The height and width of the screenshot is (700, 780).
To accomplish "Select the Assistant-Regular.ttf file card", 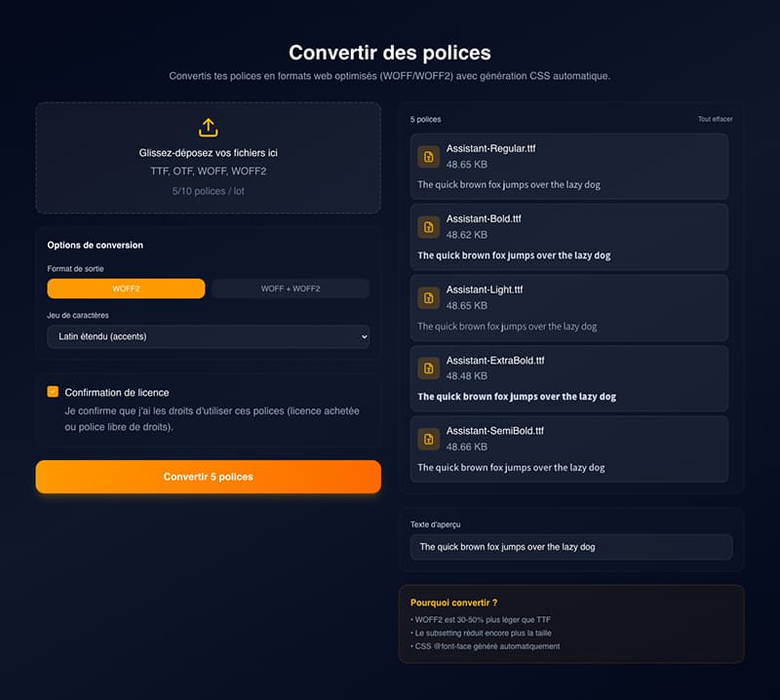I will point(569,166).
